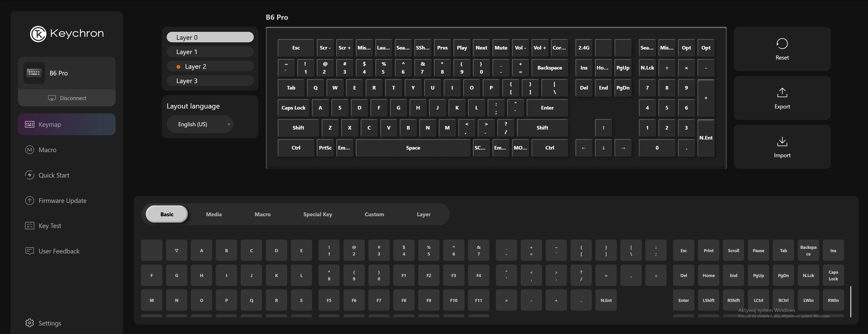The height and width of the screenshot is (334, 868).
Task: Switch to the Macro keycode tab
Action: point(263,214)
